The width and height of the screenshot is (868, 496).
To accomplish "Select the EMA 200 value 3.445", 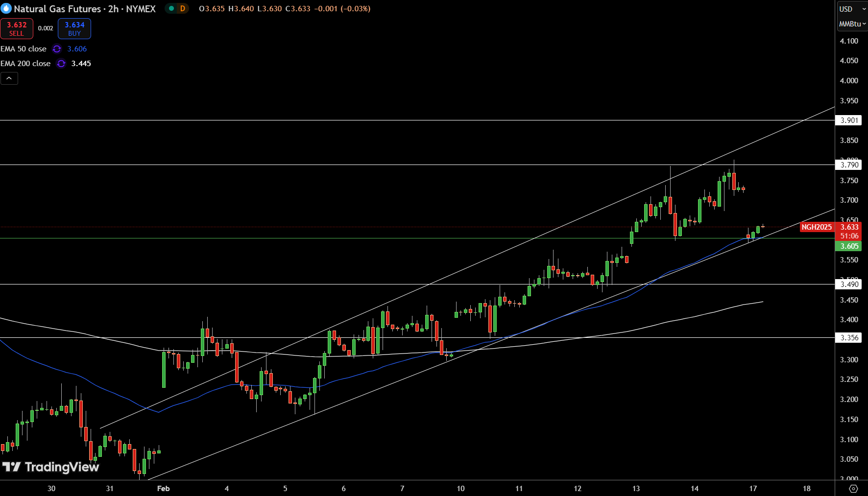I will [x=81, y=64].
